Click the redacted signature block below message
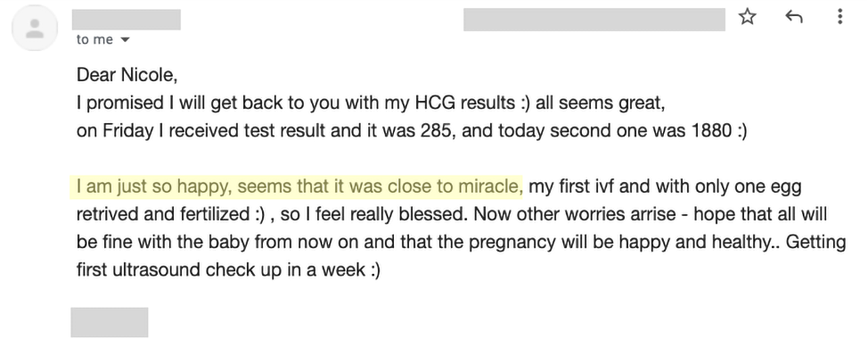This screenshot has width=868, height=348. point(109,322)
